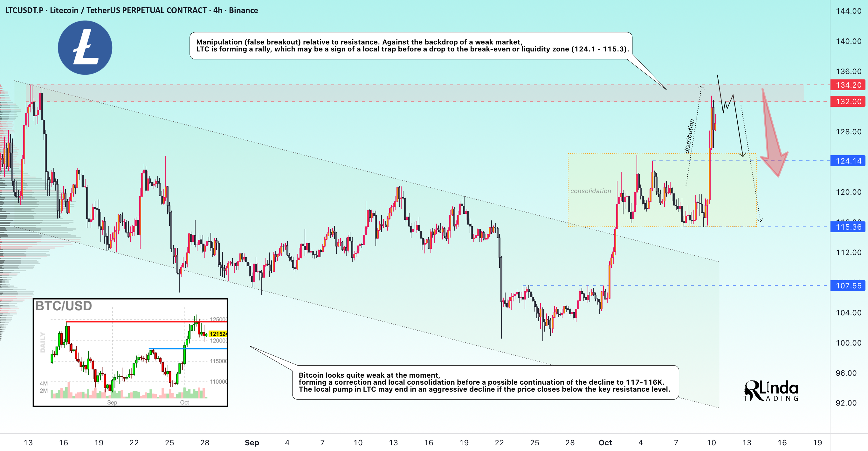
Task: Click the BTC/USD title in the inset
Action: pos(64,306)
